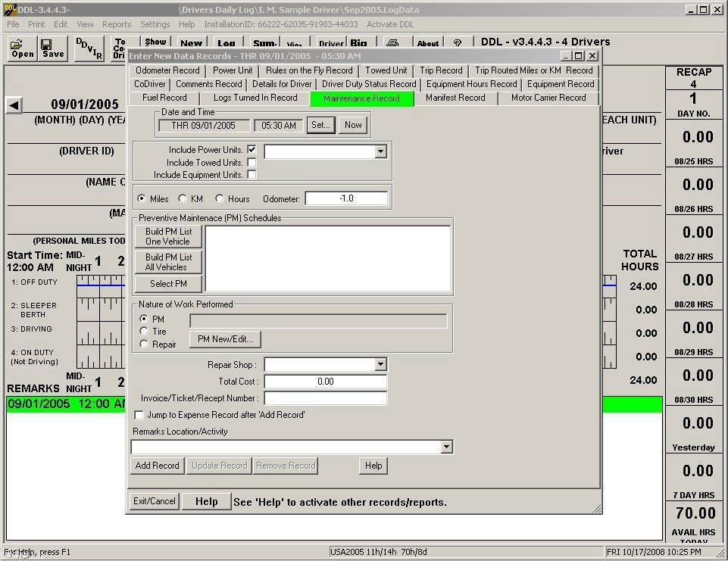Click the Sum toolbar icon
728x561 pixels.
coord(263,44)
